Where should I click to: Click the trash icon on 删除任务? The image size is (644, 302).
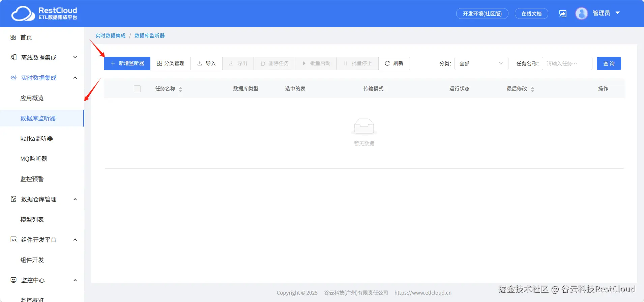263,63
